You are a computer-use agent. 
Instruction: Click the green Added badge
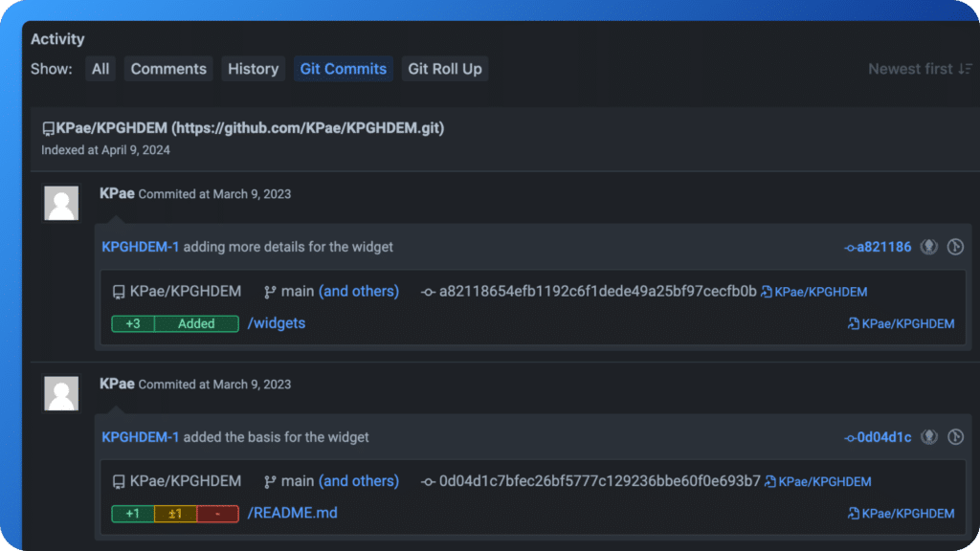click(x=196, y=323)
